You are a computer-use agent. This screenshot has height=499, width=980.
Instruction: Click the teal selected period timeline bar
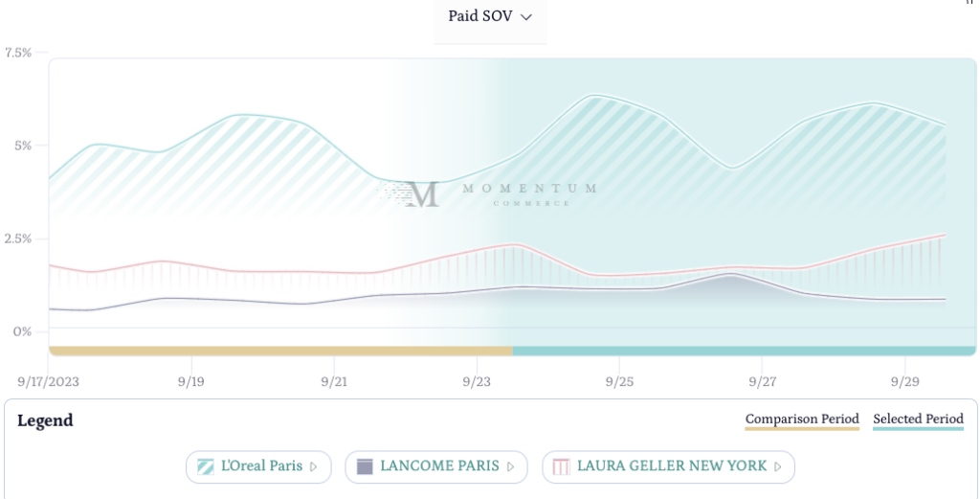tap(744, 352)
